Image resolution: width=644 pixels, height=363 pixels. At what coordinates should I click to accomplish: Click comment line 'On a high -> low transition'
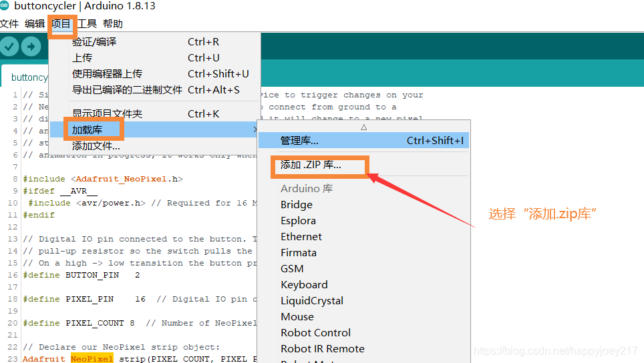140,263
